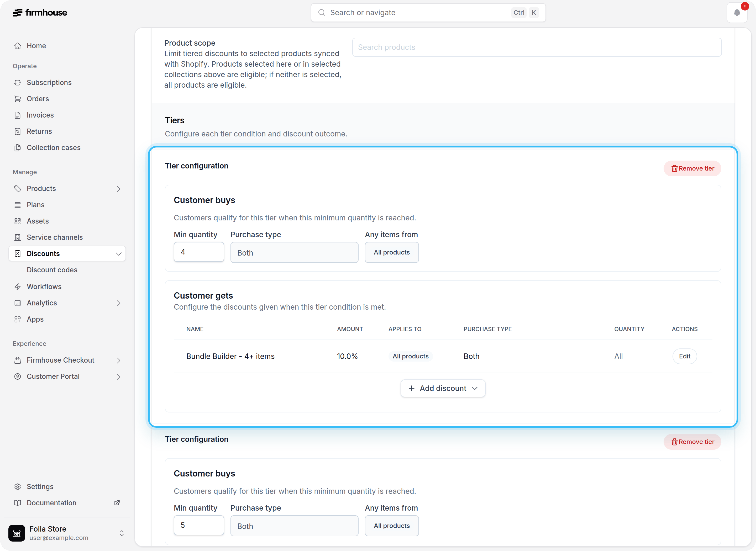The height and width of the screenshot is (551, 756).
Task: Click the Assets QR icon
Action: pos(18,221)
